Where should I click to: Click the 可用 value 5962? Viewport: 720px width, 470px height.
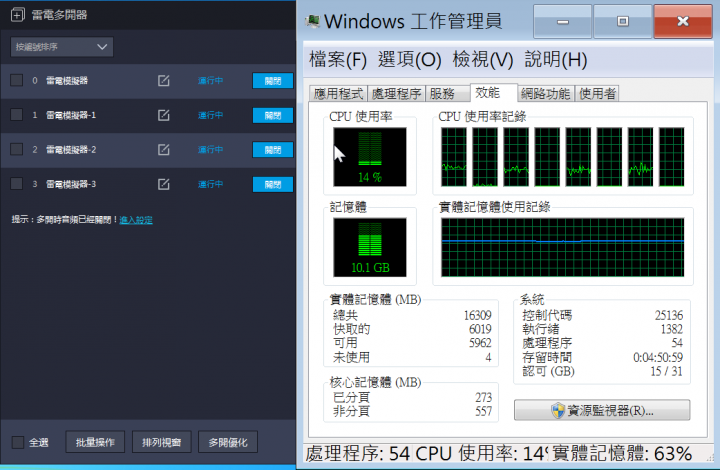[x=480, y=343]
